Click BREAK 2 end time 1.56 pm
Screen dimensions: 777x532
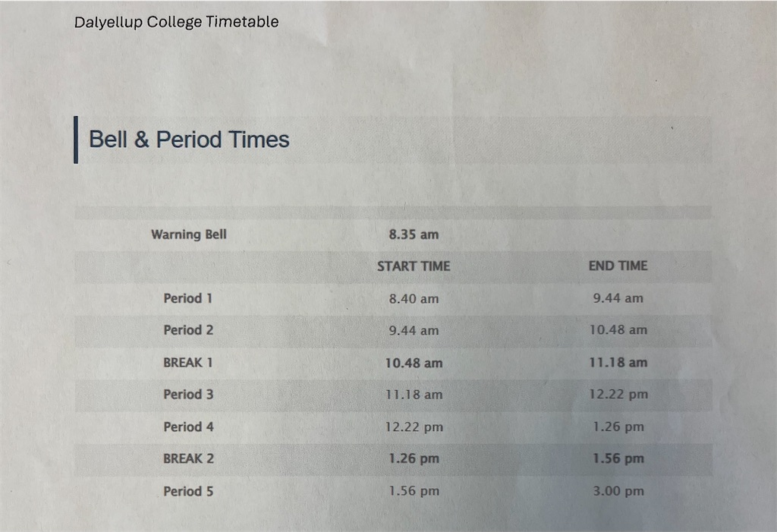(618, 458)
